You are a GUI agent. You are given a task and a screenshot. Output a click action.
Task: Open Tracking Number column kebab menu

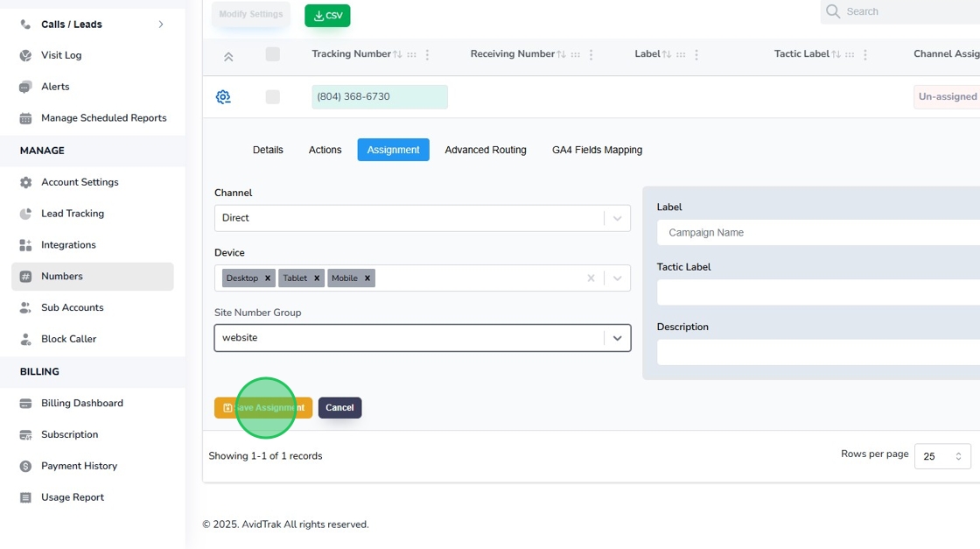(x=428, y=55)
